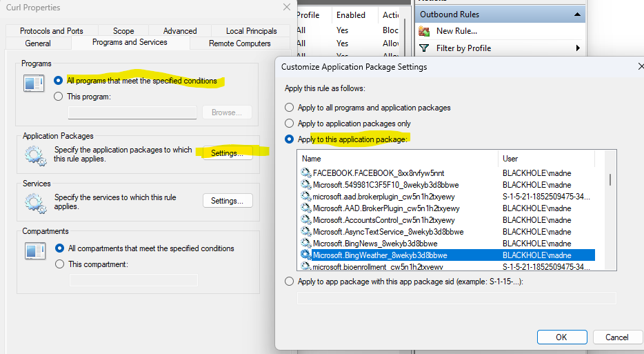
Task: Select Apply to application packages only
Action: [x=290, y=124]
